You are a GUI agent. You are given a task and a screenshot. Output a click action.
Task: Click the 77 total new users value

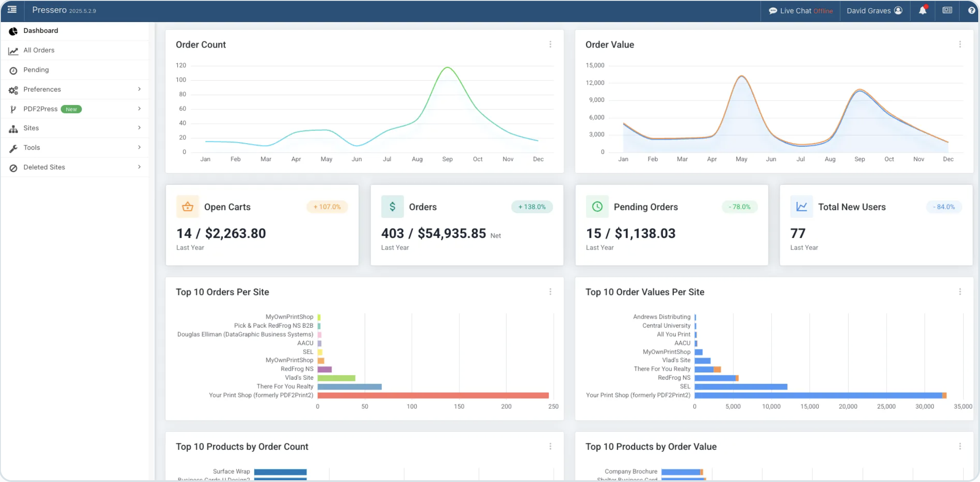(x=798, y=233)
